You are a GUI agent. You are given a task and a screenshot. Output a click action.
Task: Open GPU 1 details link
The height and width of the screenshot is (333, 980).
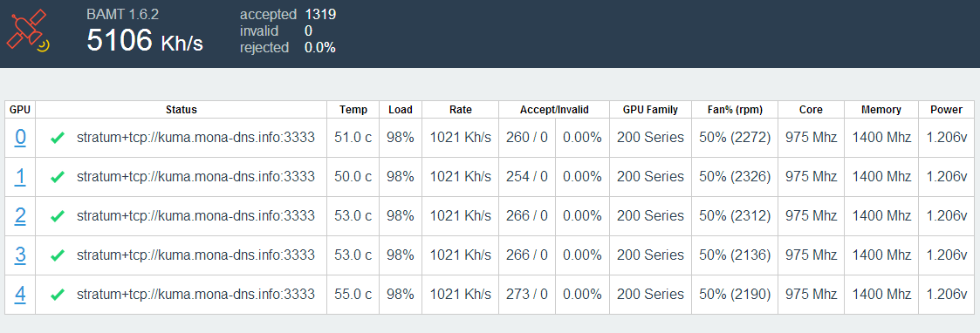click(x=20, y=177)
